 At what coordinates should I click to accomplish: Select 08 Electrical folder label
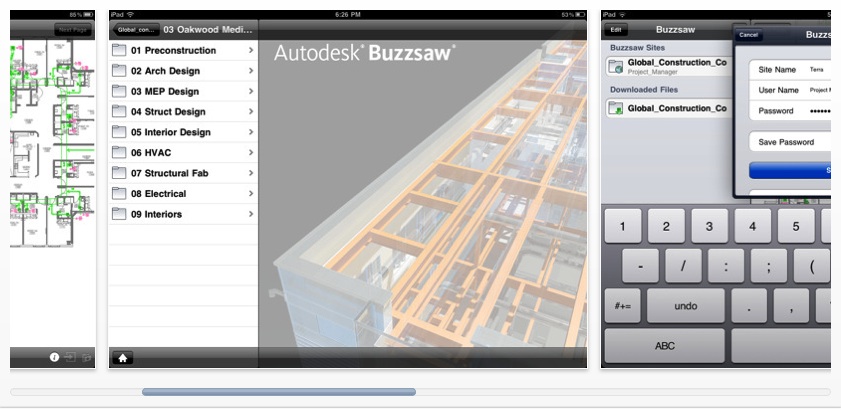point(158,194)
